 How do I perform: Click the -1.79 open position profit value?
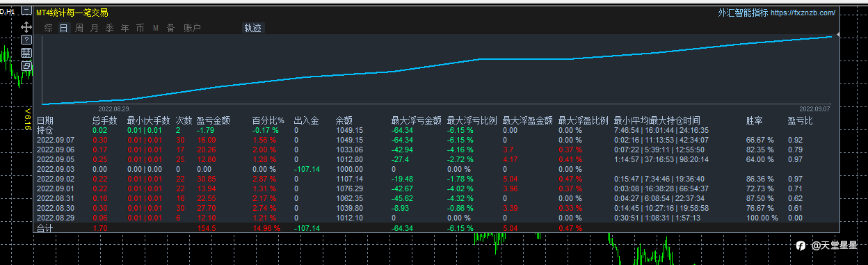pyautogui.click(x=205, y=130)
